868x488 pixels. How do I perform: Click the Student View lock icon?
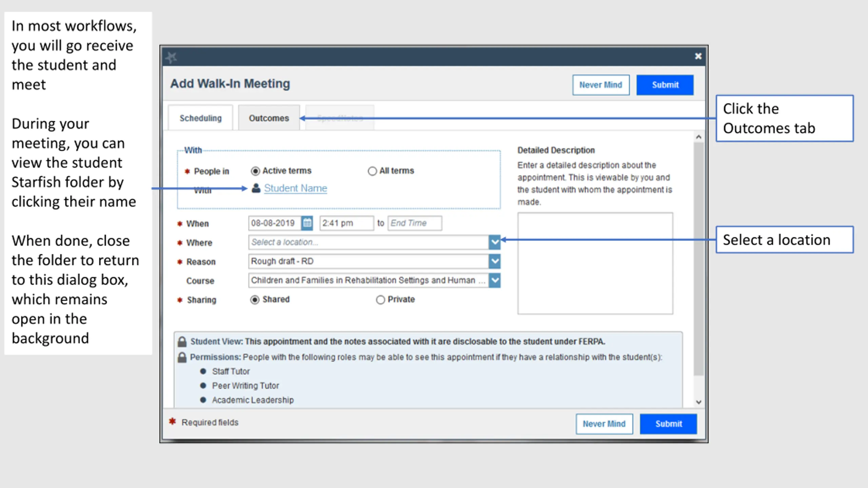pos(182,342)
